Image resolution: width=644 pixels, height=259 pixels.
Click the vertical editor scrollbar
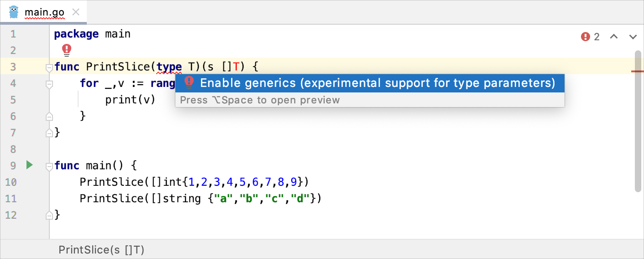coord(638,121)
